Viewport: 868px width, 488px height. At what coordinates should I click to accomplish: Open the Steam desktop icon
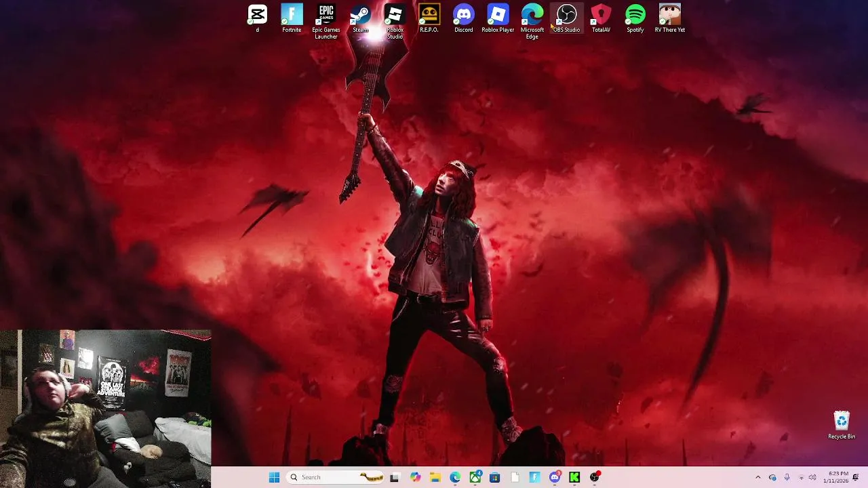(x=360, y=18)
